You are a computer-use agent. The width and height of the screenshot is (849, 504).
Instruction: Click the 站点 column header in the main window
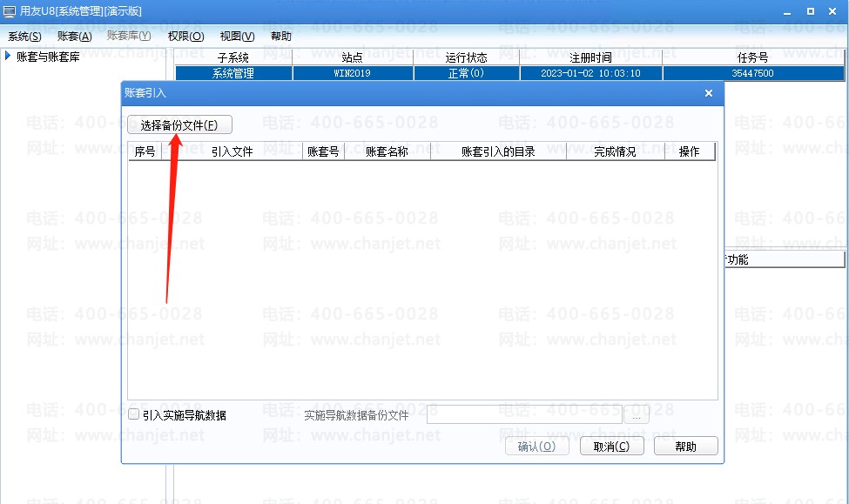coord(353,57)
